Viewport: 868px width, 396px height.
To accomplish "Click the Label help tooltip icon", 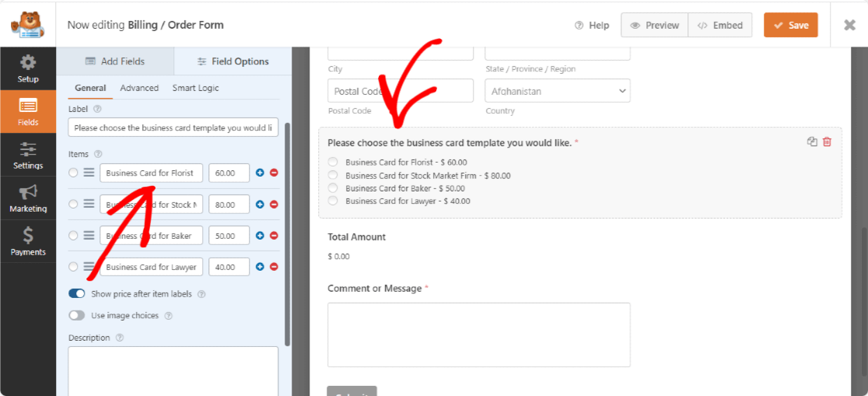I will tap(97, 109).
